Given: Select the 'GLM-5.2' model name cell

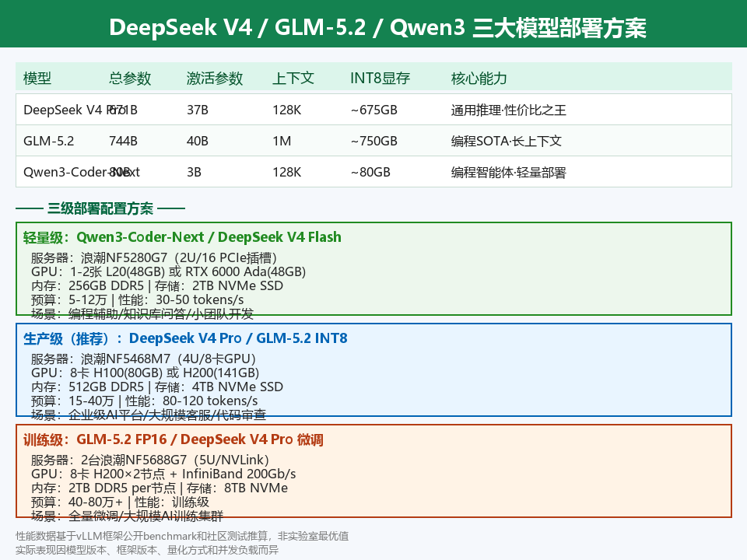Looking at the screenshot, I should 48,141.
